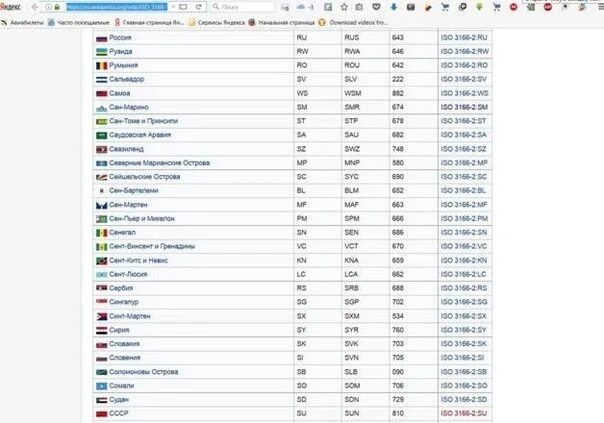This screenshot has width=604, height=423.
Task: Select the SWZ code cell for Свазиленд
Action: coord(352,149)
